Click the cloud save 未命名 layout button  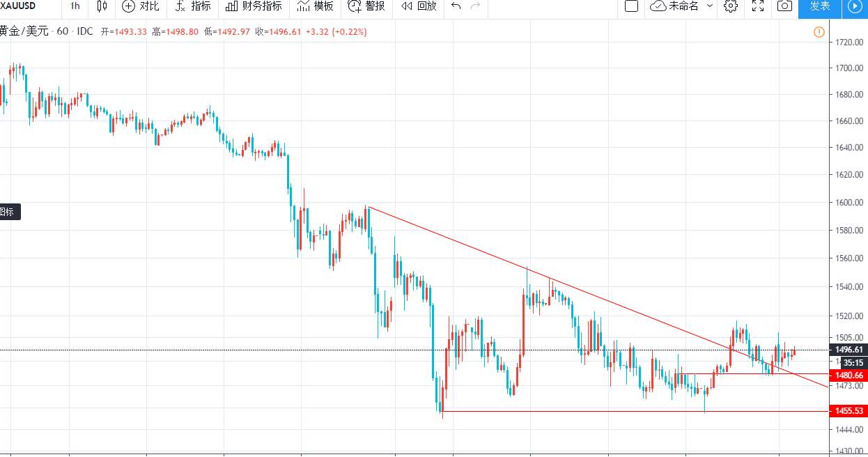(x=674, y=6)
